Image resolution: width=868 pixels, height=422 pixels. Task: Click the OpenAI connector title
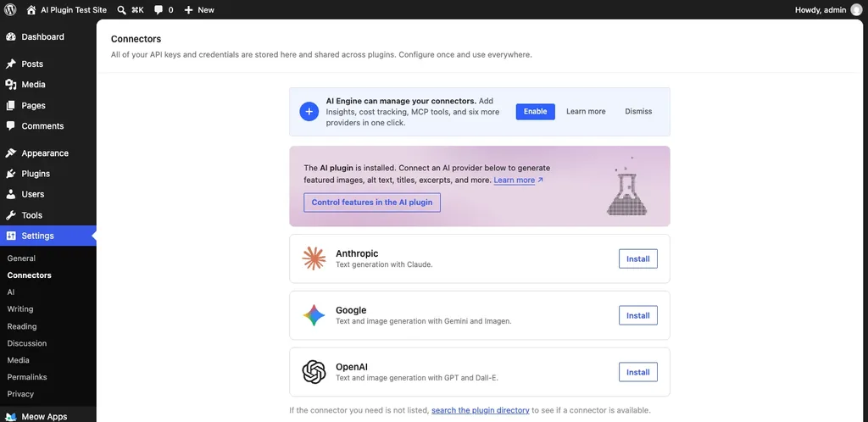tap(352, 367)
